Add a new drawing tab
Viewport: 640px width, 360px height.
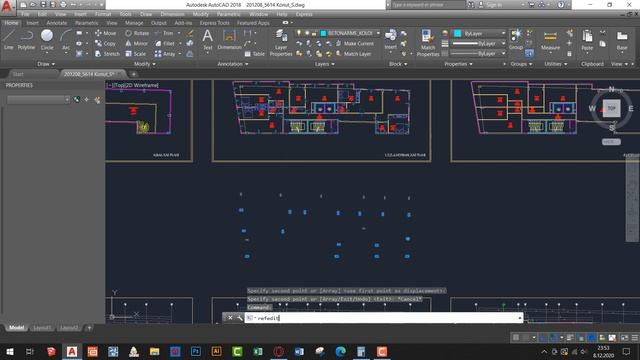tap(133, 74)
